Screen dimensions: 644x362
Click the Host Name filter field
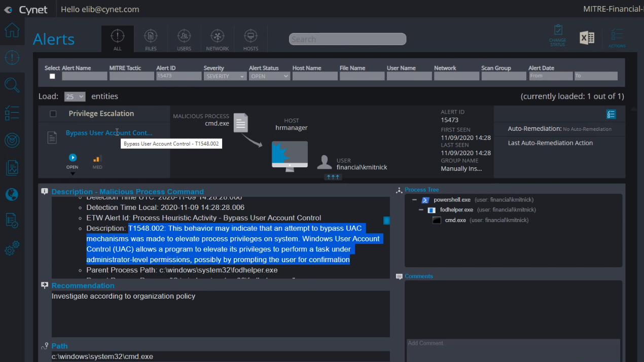(x=315, y=76)
